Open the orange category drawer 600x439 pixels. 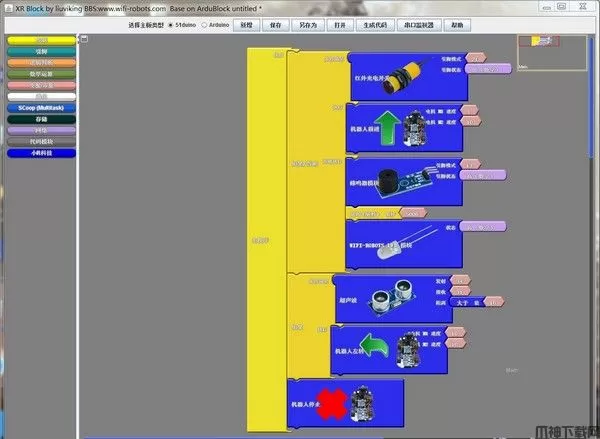pyautogui.click(x=41, y=62)
